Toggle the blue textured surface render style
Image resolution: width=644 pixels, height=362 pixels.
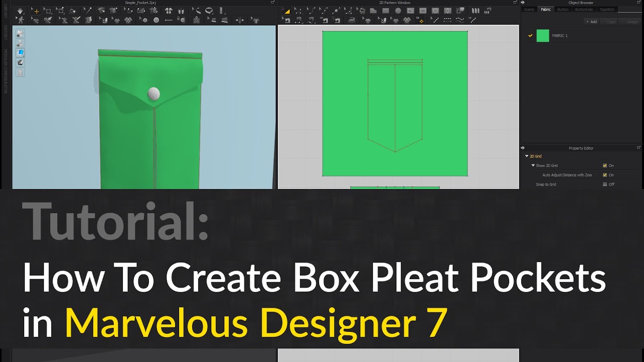20,52
